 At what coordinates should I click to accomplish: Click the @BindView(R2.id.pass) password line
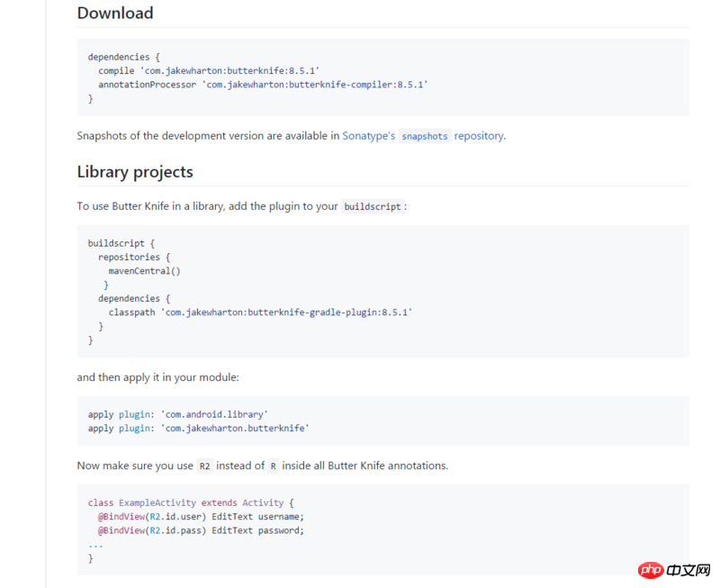pos(201,530)
